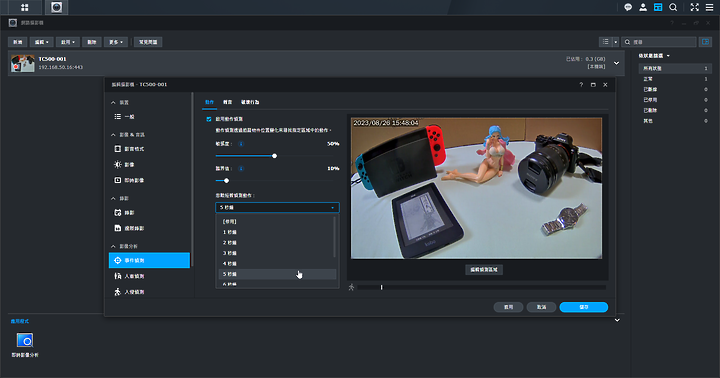Collapse the Video Analytics sidebar section
The width and height of the screenshot is (720, 378).
click(x=113, y=246)
